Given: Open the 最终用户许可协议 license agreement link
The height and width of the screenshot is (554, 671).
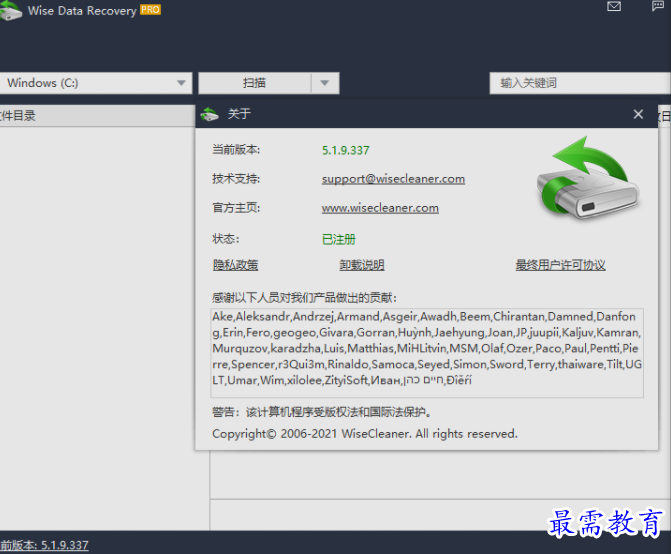Looking at the screenshot, I should coord(560,265).
